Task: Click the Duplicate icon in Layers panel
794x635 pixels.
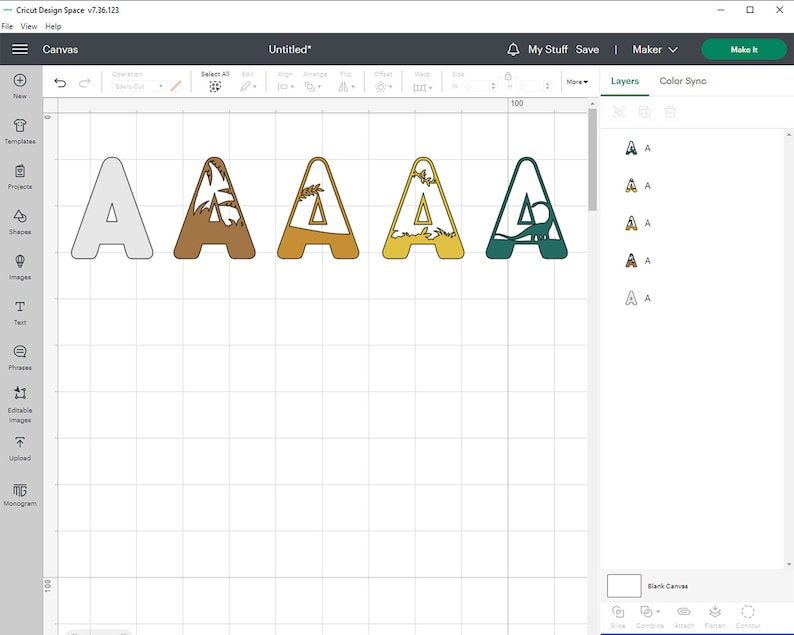Action: [x=644, y=112]
